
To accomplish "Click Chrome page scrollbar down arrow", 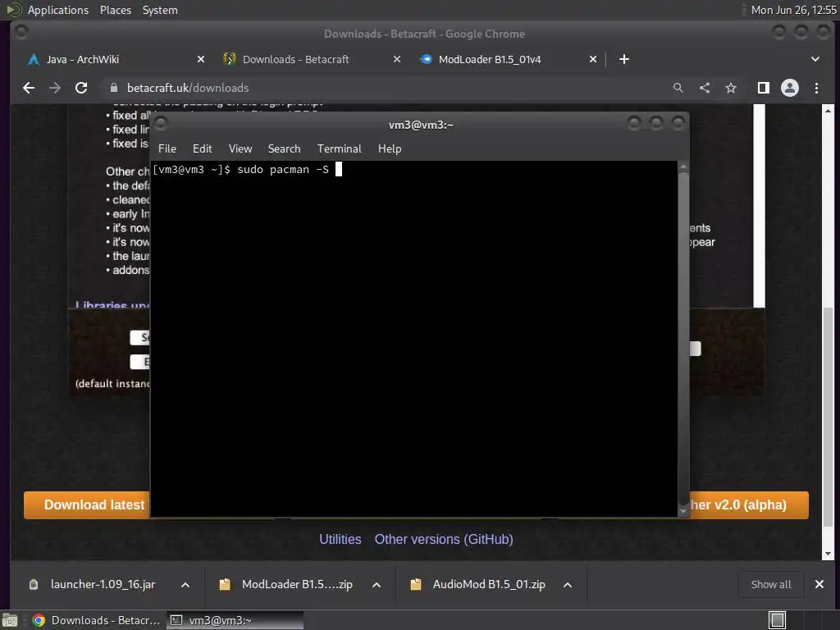I will coord(828,554).
